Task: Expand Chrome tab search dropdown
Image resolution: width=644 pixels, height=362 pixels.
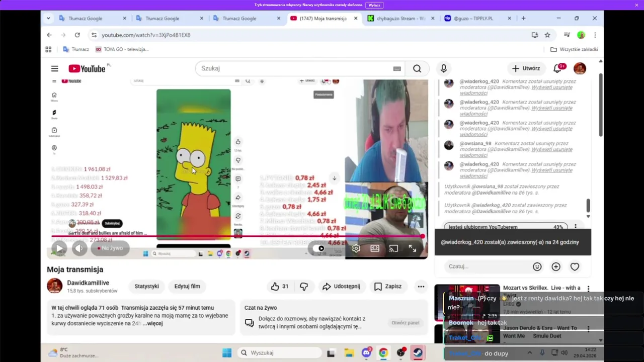Action: [x=48, y=18]
